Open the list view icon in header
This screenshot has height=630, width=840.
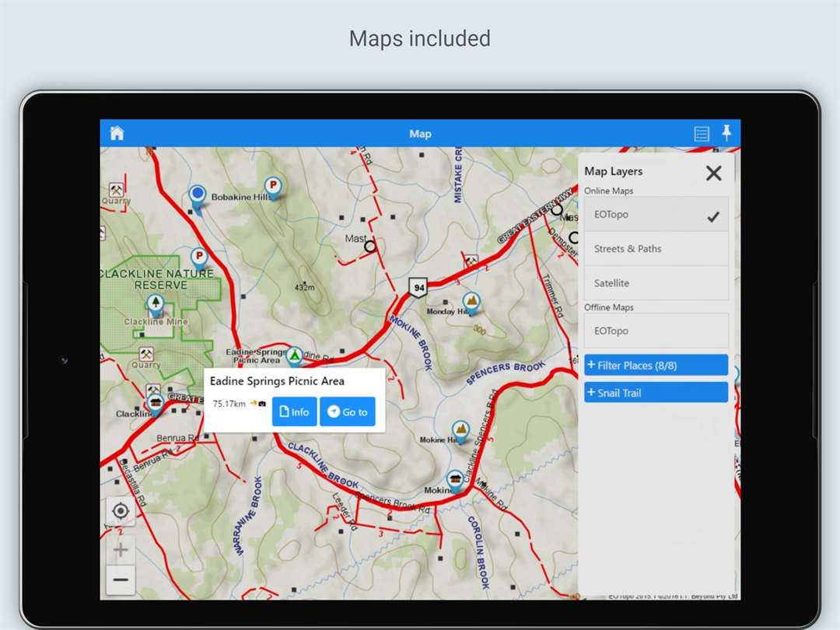click(x=702, y=134)
